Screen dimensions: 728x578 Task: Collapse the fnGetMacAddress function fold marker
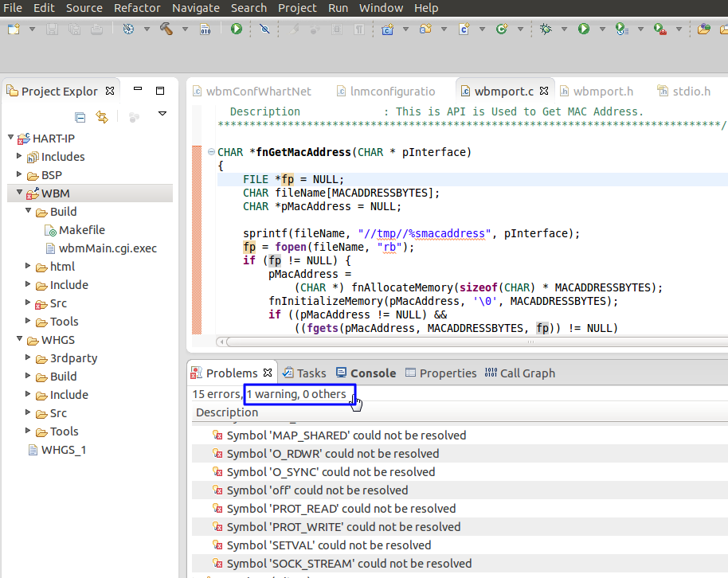coord(210,152)
